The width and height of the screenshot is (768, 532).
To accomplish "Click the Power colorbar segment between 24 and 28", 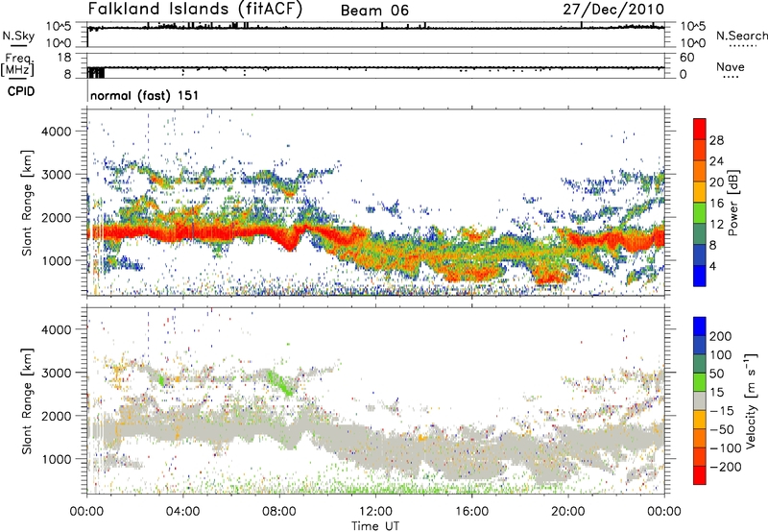I will [x=700, y=151].
